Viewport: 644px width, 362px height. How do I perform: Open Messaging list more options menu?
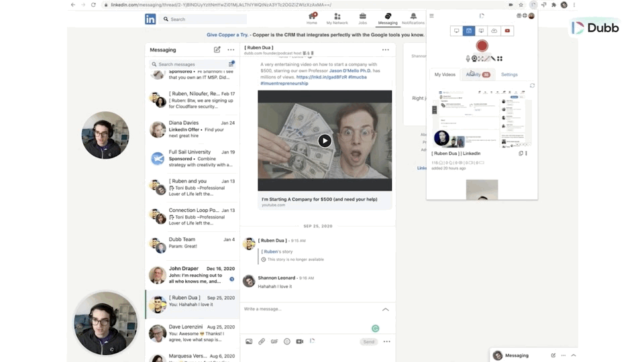pos(231,50)
